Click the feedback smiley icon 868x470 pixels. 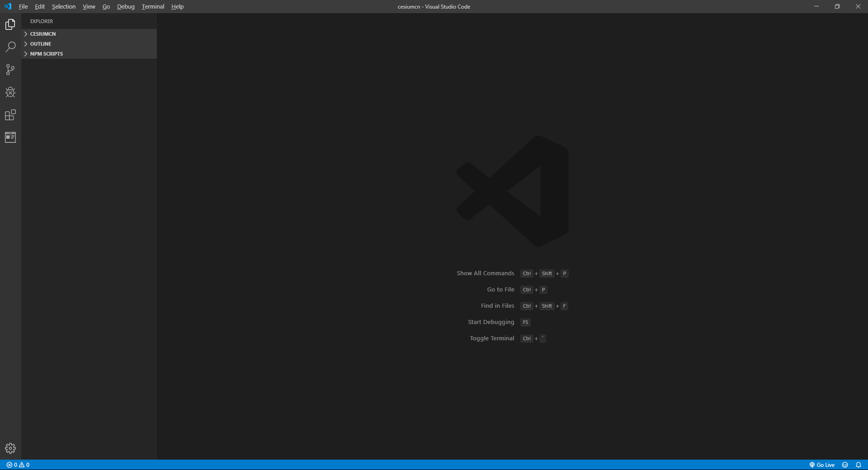point(845,465)
